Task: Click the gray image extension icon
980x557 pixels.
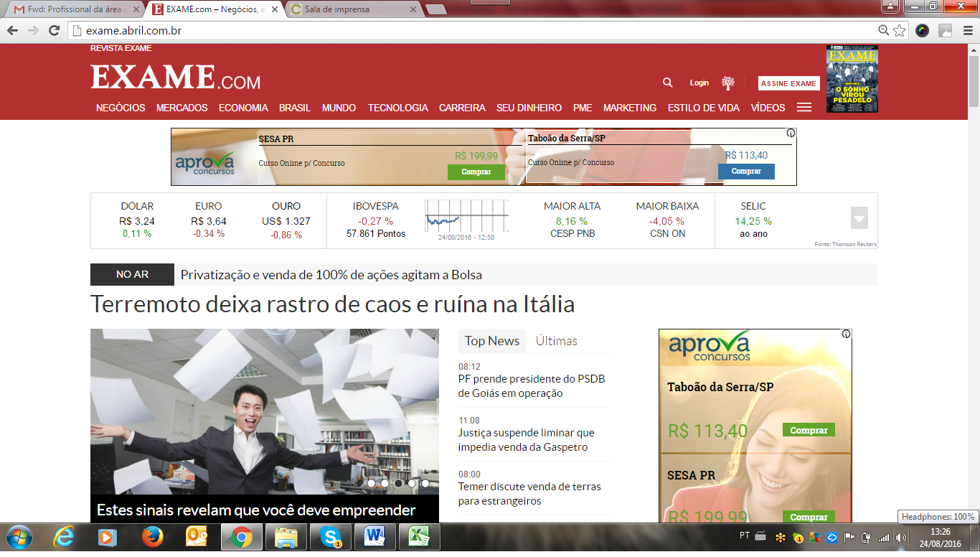Action: (x=946, y=31)
